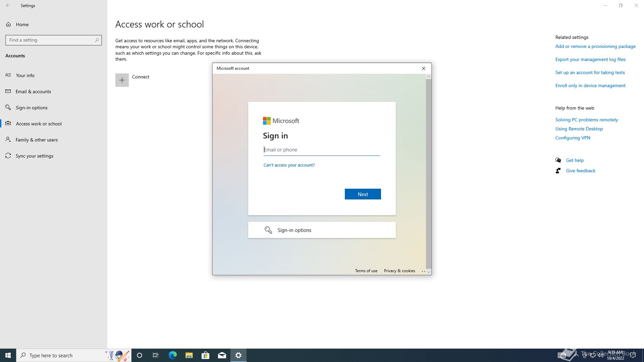
Task: Open the Windows Start menu
Action: pos(8,355)
